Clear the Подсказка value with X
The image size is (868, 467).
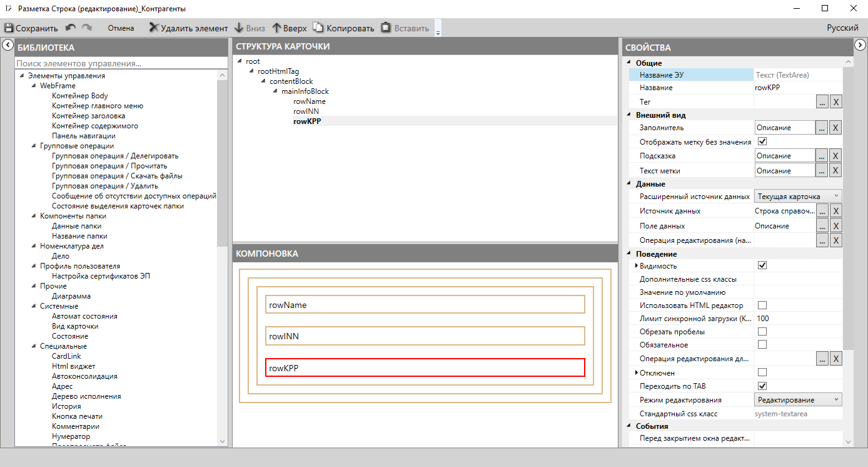click(835, 156)
